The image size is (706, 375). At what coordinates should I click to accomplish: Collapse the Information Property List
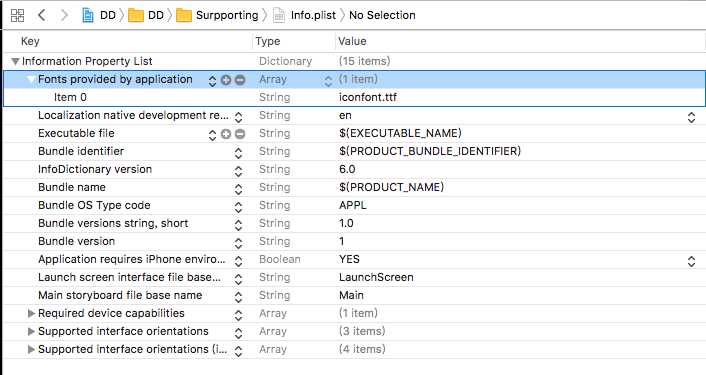[x=15, y=61]
